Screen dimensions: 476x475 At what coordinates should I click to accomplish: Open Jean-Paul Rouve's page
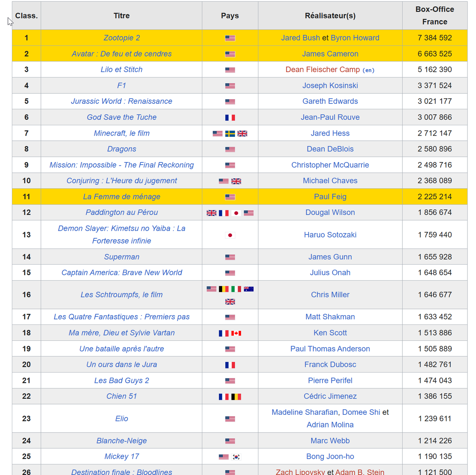pos(330,117)
